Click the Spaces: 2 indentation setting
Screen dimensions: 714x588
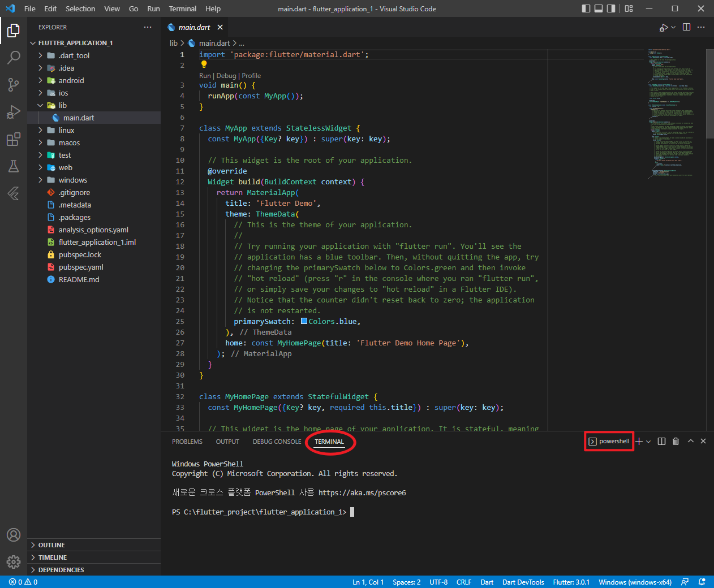(x=406, y=582)
